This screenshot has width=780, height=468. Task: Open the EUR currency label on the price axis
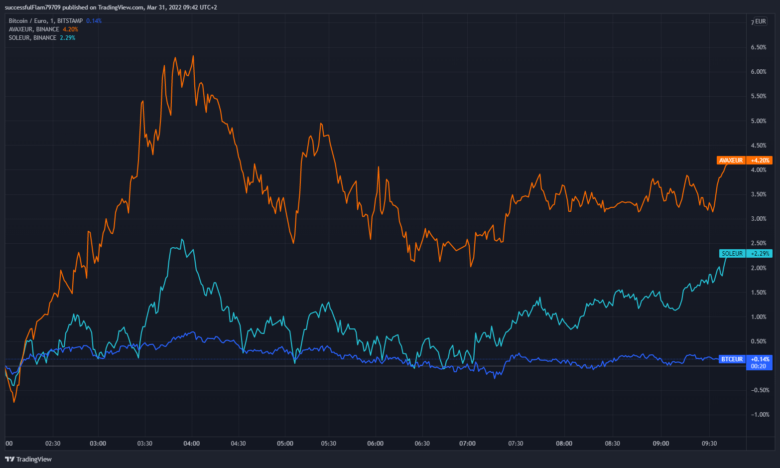coord(760,21)
